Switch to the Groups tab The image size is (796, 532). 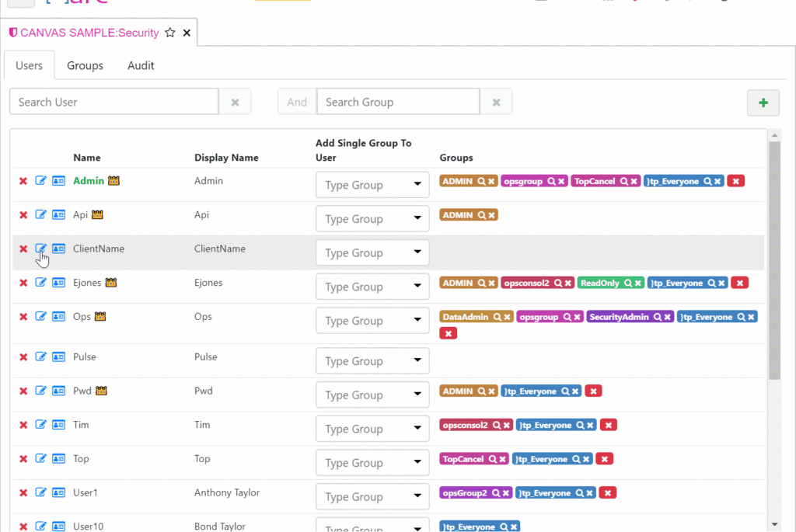(85, 66)
